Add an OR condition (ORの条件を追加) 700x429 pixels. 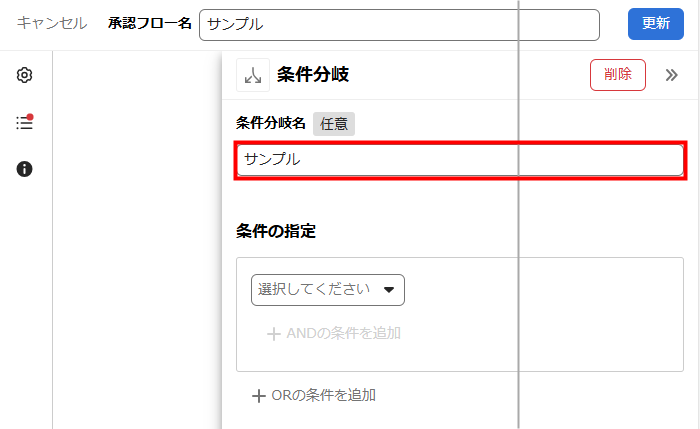[x=314, y=395]
